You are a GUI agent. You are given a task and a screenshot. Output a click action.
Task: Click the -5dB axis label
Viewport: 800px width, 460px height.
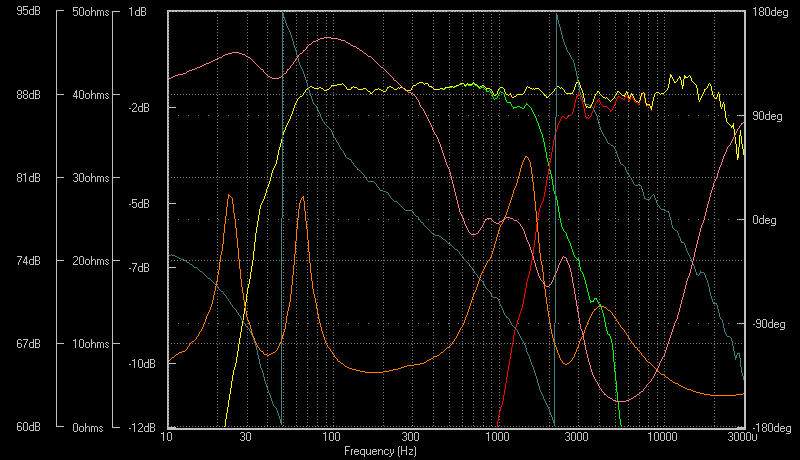click(x=139, y=204)
